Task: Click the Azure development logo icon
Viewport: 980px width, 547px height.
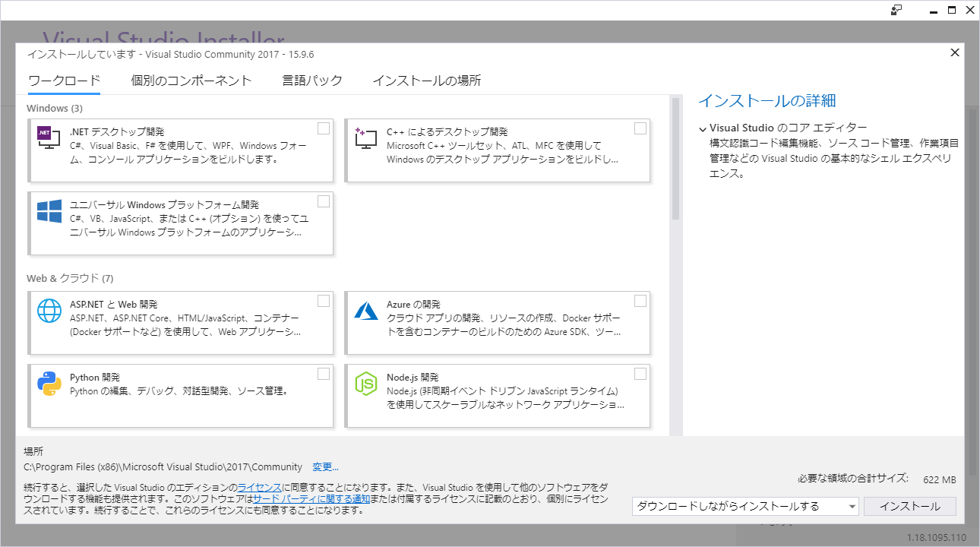Action: [366, 311]
